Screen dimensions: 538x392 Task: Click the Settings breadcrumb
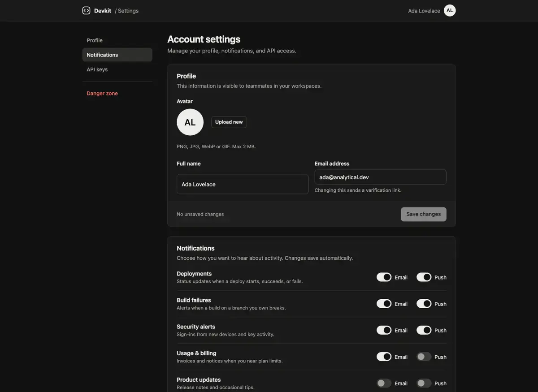coord(128,11)
